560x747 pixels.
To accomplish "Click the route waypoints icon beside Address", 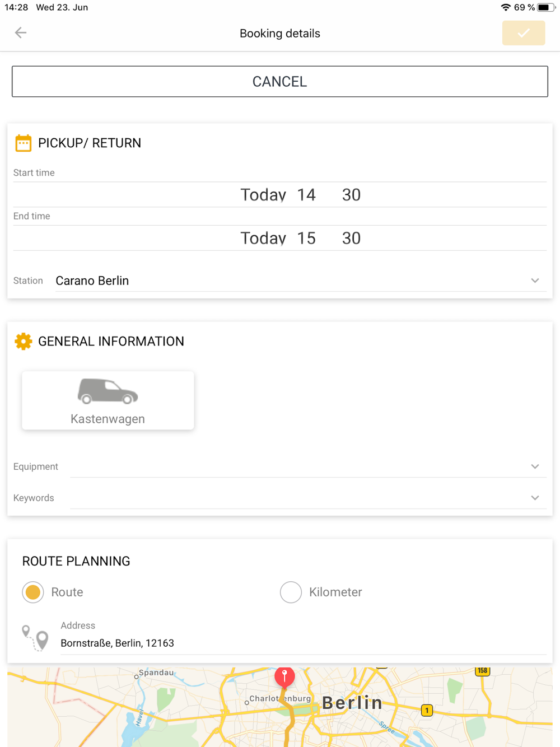I will tap(35, 638).
